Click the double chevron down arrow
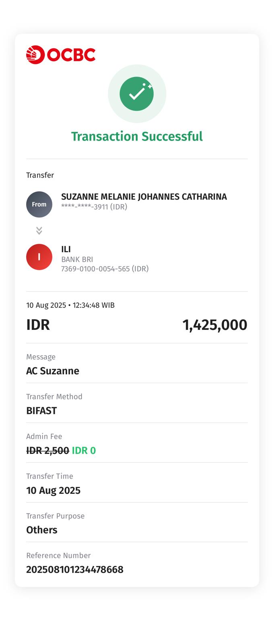The height and width of the screenshot is (644, 274). point(39,230)
